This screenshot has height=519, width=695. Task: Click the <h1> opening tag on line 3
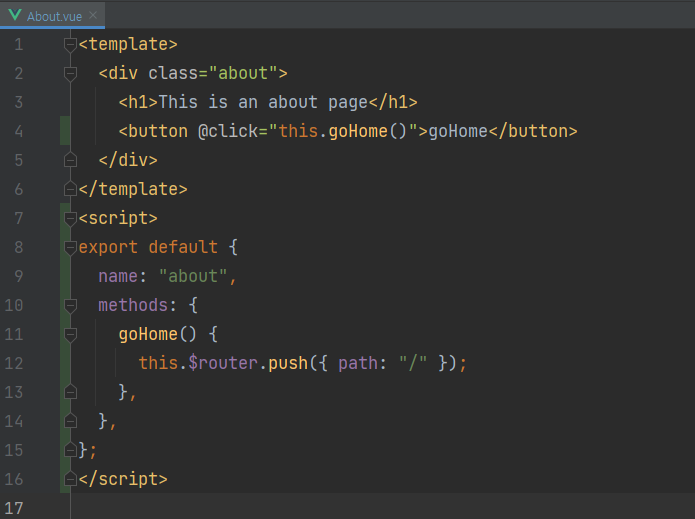(138, 102)
